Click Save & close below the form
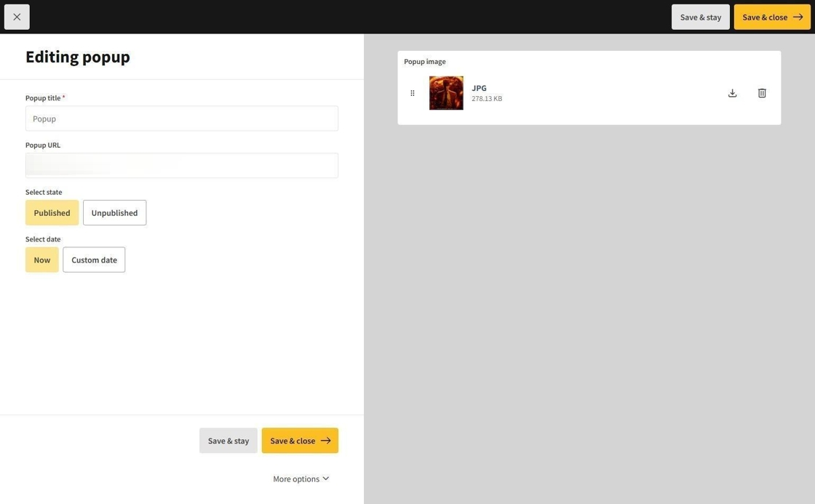The image size is (815, 504). click(293, 441)
